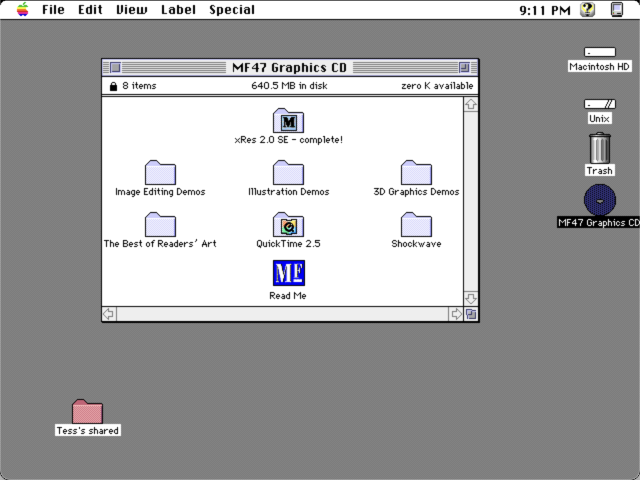
Task: Open the Help question mark menu icon
Action: point(587,9)
